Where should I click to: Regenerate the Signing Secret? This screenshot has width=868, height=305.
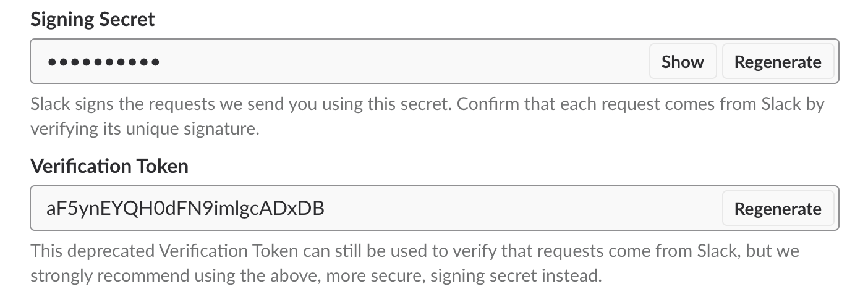click(777, 62)
